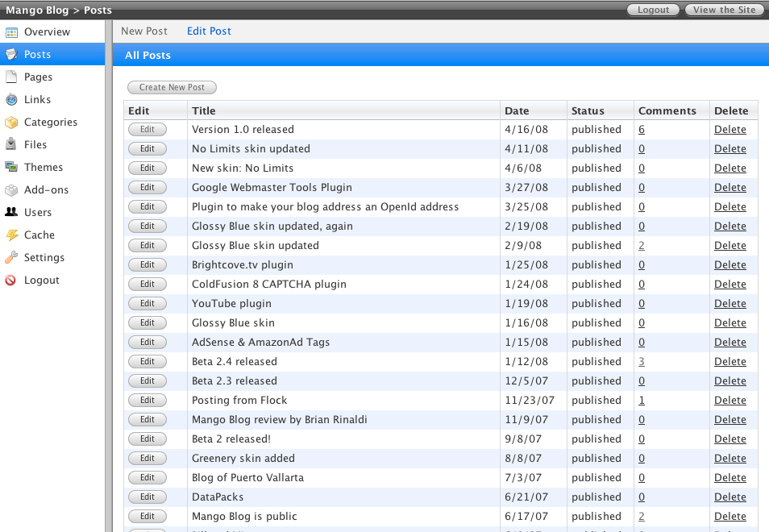Screen dimensions: 769x532
Task: Select Pages in the sidebar
Action: coord(38,77)
